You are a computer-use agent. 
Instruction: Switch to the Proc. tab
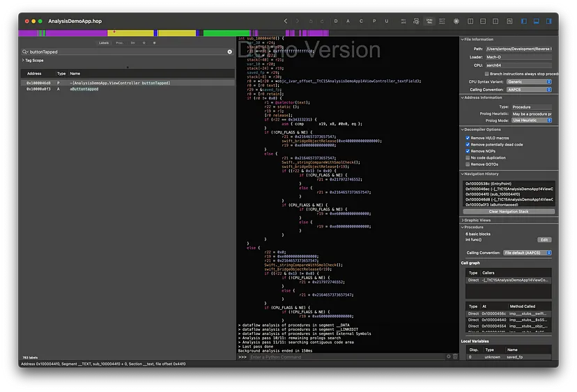119,42
